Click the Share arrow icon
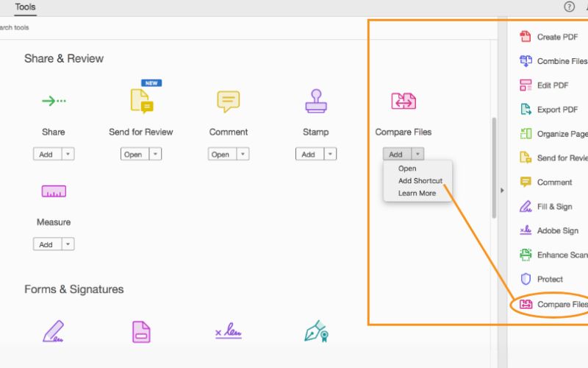The height and width of the screenshot is (368, 588). coord(54,101)
